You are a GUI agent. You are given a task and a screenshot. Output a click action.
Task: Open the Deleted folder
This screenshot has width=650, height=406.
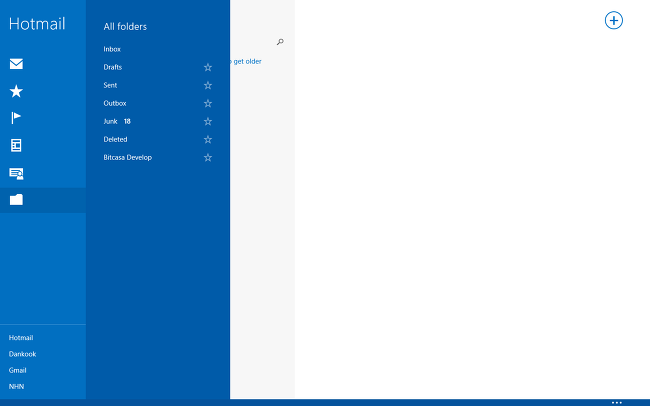115,139
